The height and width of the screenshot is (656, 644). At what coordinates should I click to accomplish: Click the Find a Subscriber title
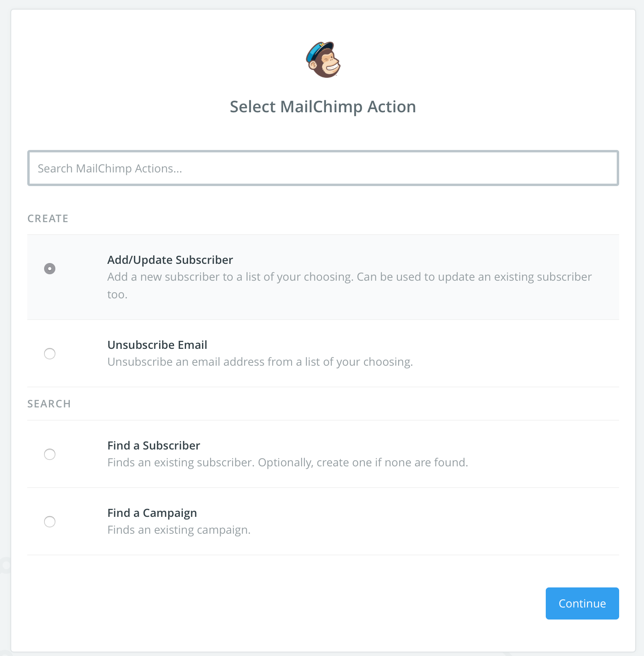pos(154,445)
